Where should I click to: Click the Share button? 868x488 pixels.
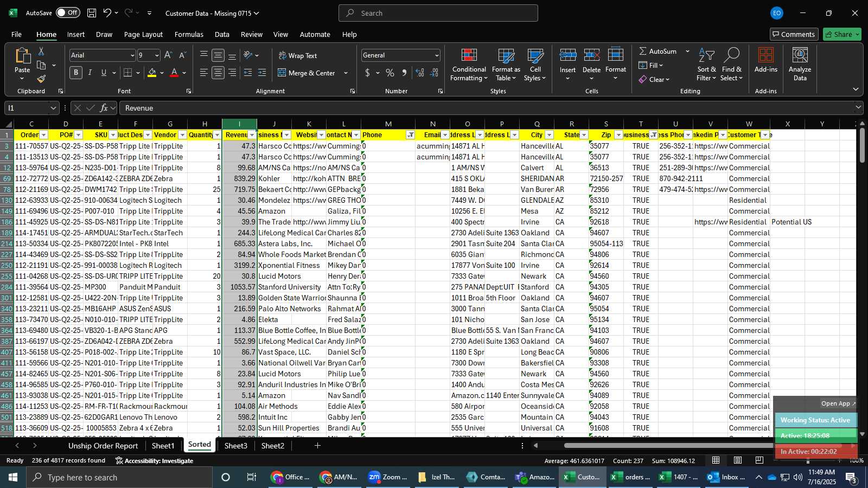tap(842, 34)
